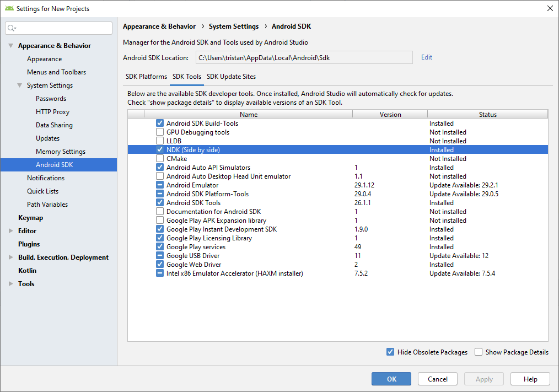Click the Edit link for SDK location
559x392 pixels.
[x=427, y=57]
